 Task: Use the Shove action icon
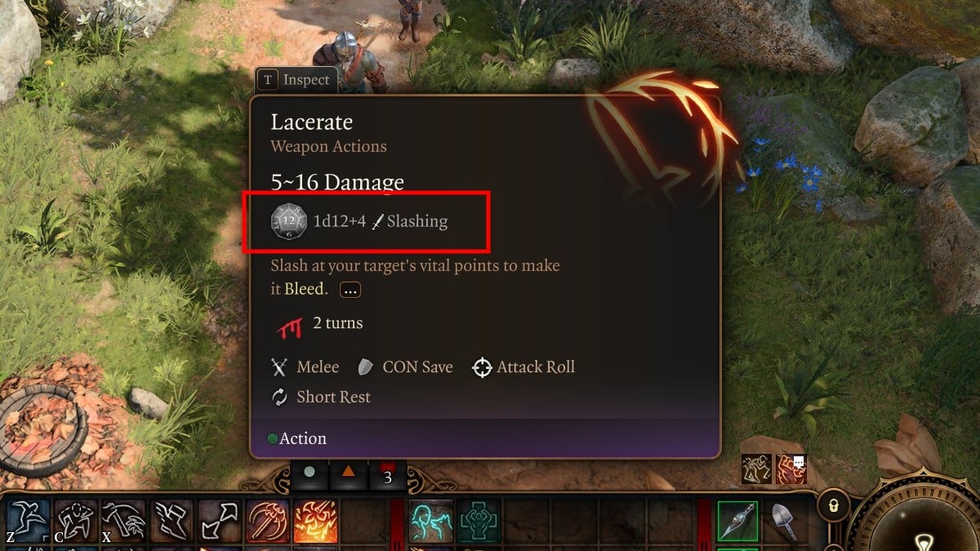pos(76,520)
